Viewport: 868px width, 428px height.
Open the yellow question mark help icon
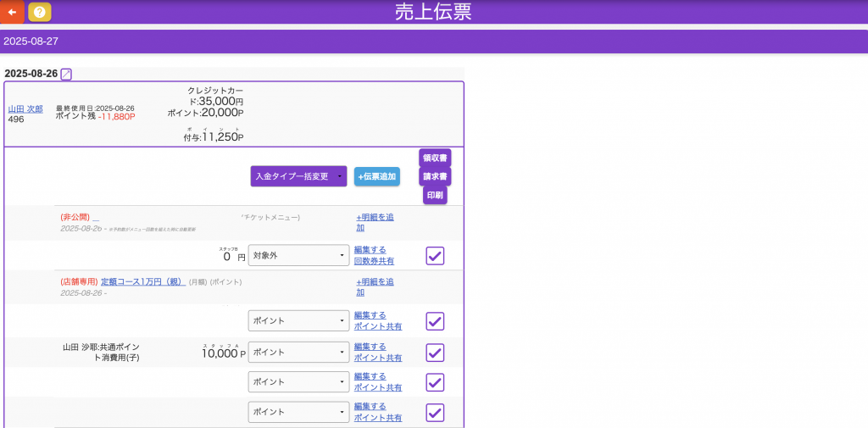click(40, 12)
